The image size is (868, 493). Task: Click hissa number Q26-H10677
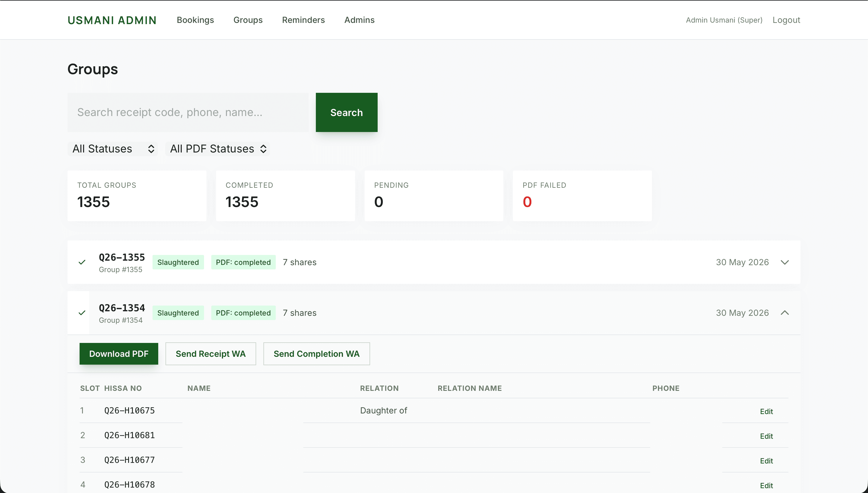pos(129,460)
